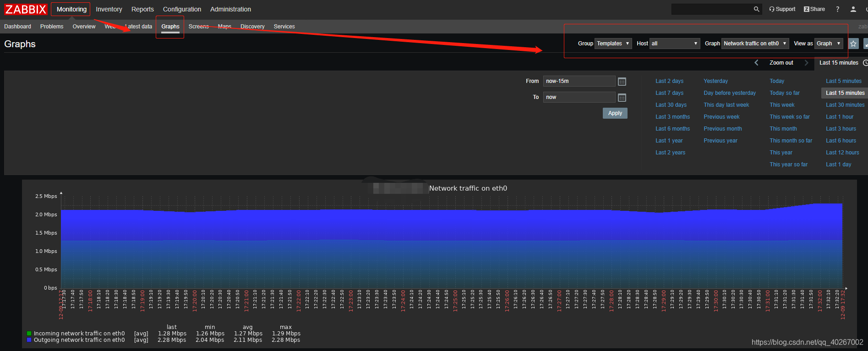Screen dimensions: 868x351
Task: Select Last 12 hours range
Action: [842, 153]
